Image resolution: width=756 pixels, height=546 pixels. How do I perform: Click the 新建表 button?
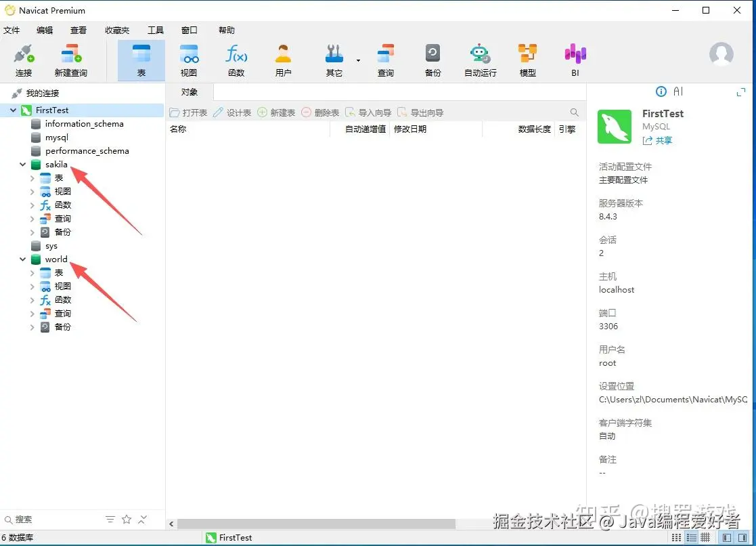[x=276, y=112]
